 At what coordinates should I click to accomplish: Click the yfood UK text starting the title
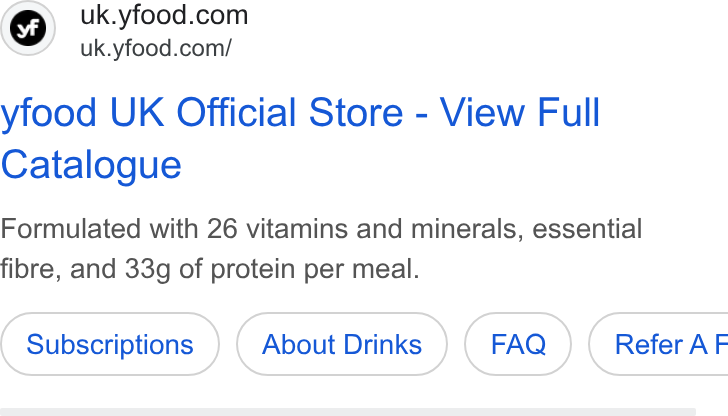pyautogui.click(x=83, y=113)
